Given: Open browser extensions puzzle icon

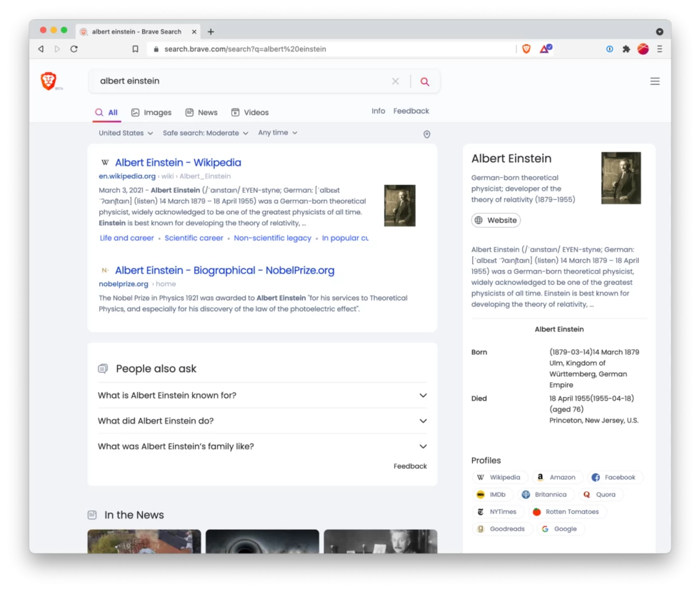Looking at the screenshot, I should (x=626, y=49).
